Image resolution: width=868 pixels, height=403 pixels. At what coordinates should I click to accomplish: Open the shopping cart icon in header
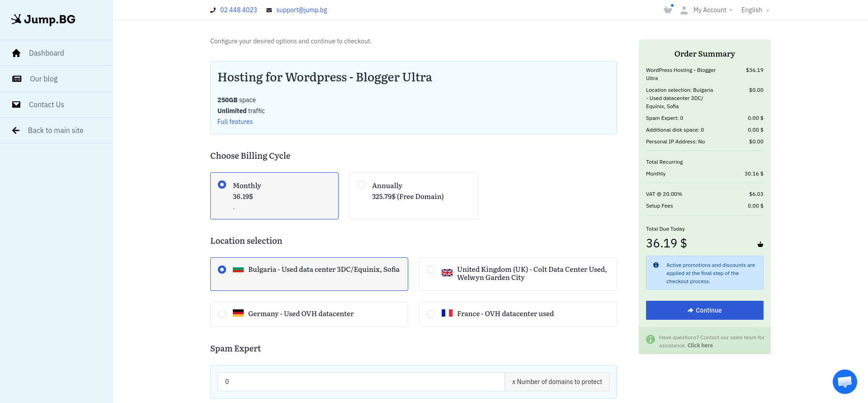668,9
